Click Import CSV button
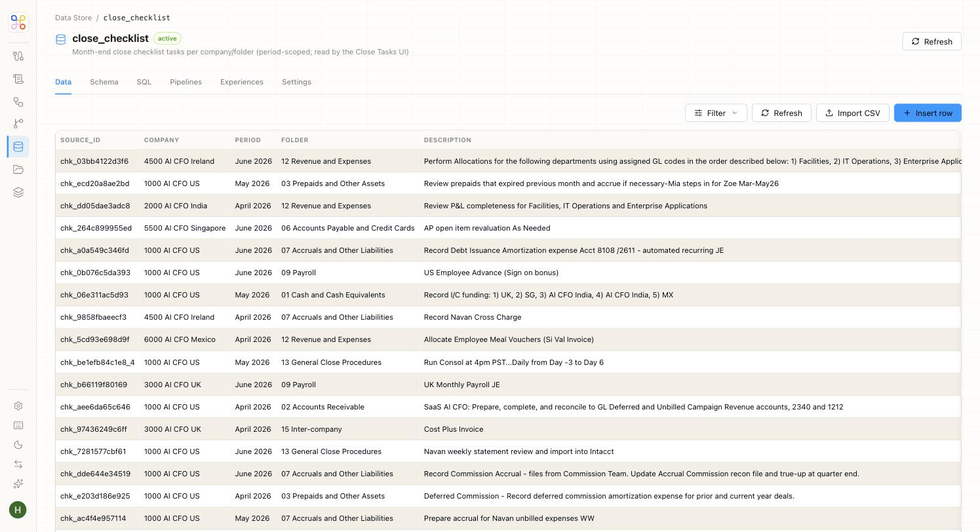The height and width of the screenshot is (532, 980). click(852, 113)
